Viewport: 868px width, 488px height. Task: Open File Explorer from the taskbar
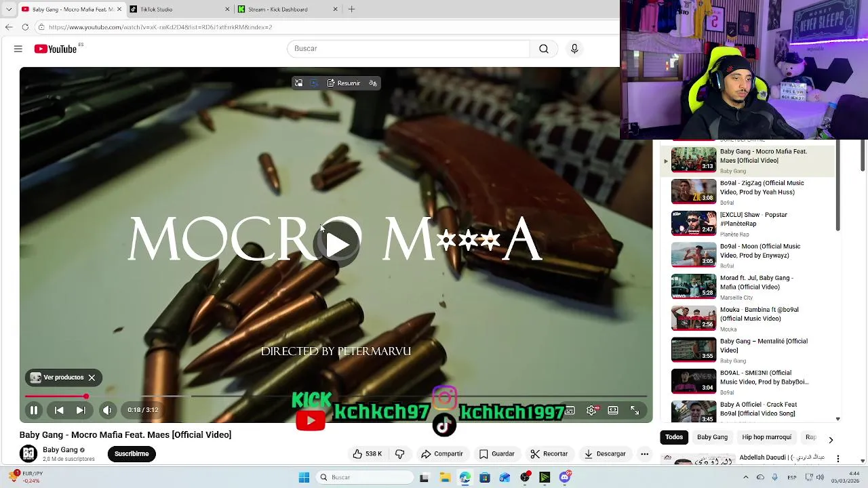(x=445, y=478)
